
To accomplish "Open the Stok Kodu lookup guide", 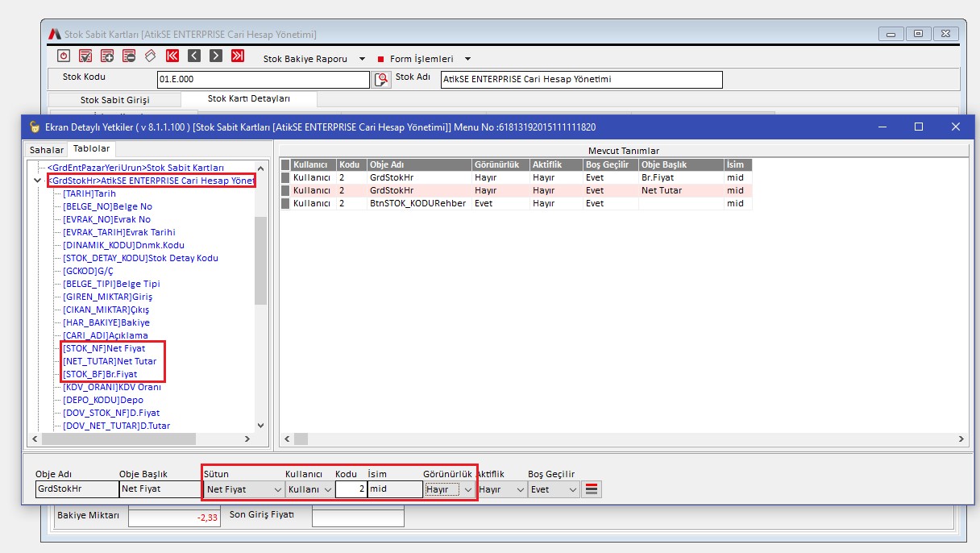I will [382, 80].
